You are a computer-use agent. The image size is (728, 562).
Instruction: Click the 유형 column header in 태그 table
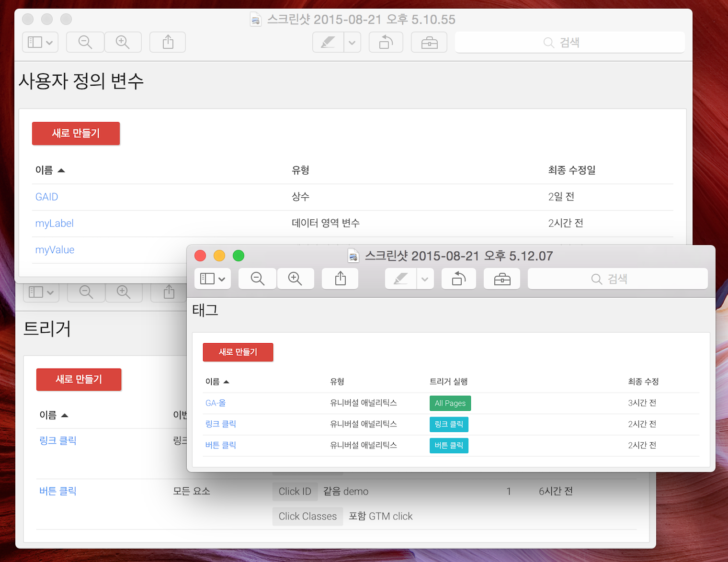(x=337, y=382)
